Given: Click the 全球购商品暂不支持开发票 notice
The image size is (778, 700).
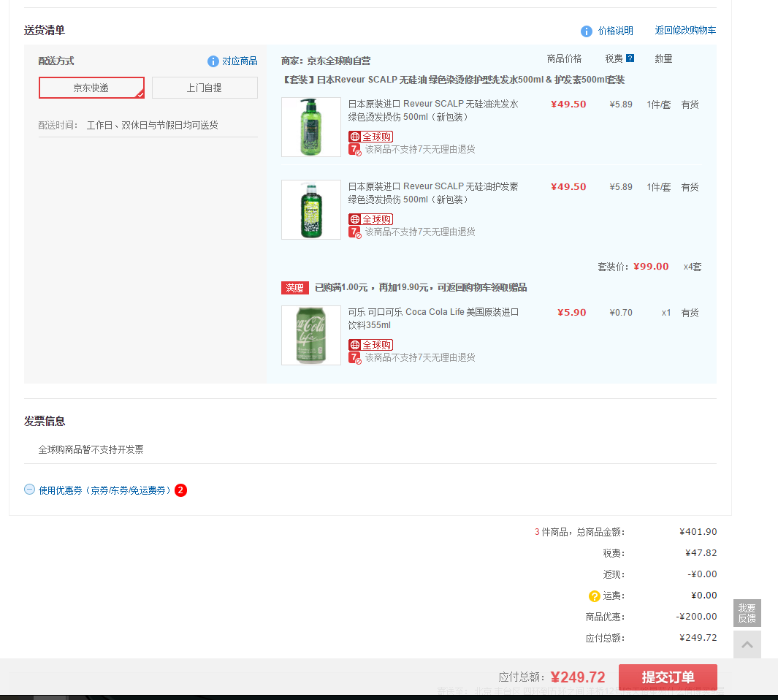Looking at the screenshot, I should (x=91, y=449).
